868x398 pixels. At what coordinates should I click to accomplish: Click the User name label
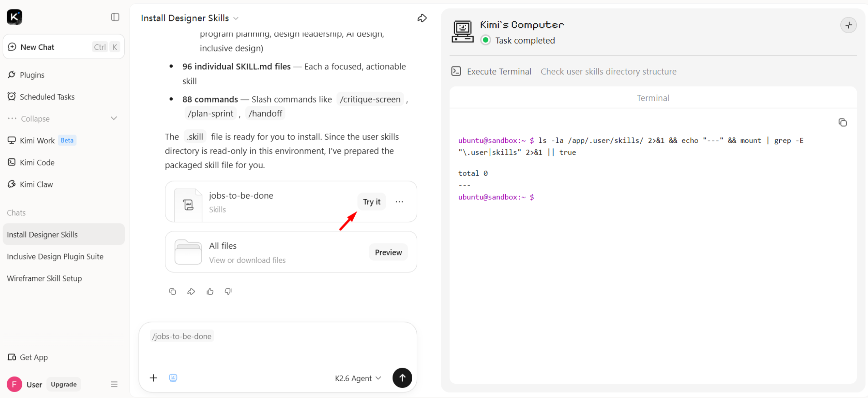[34, 385]
